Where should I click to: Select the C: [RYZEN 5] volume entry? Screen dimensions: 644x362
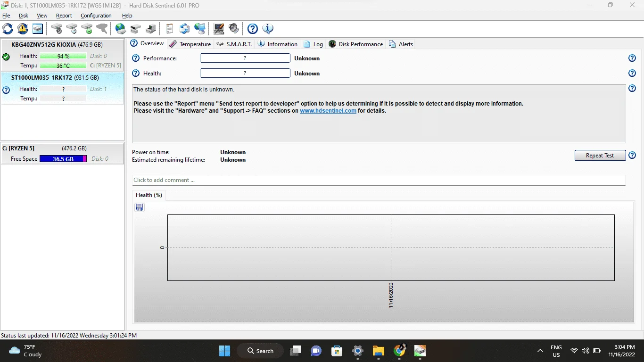[62, 154]
